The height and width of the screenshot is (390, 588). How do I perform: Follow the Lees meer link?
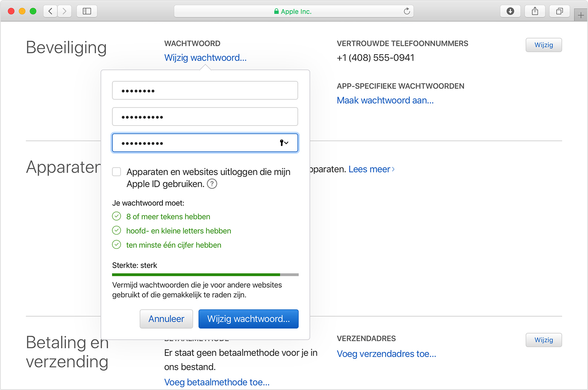click(x=371, y=169)
